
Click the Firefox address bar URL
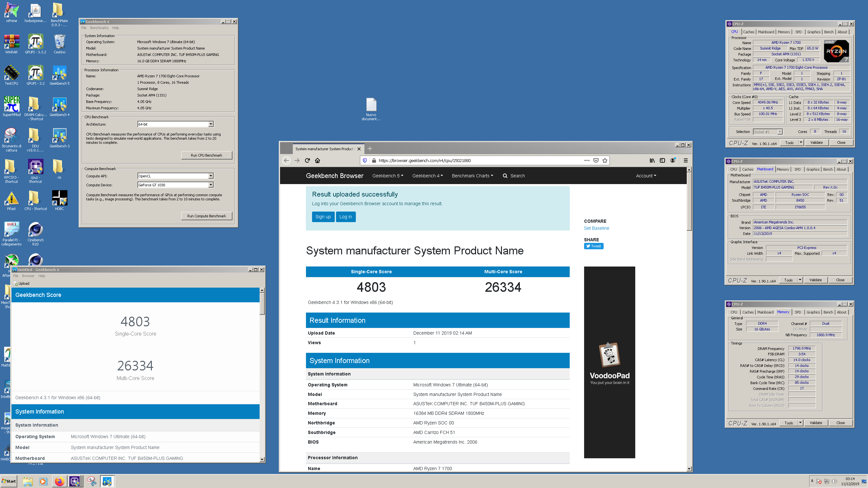(x=425, y=161)
